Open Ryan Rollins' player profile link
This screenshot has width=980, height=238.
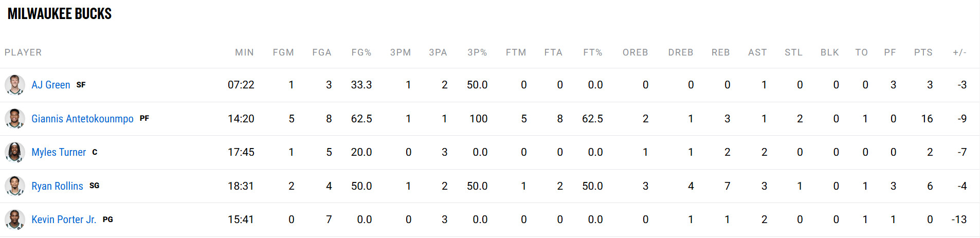(57, 186)
